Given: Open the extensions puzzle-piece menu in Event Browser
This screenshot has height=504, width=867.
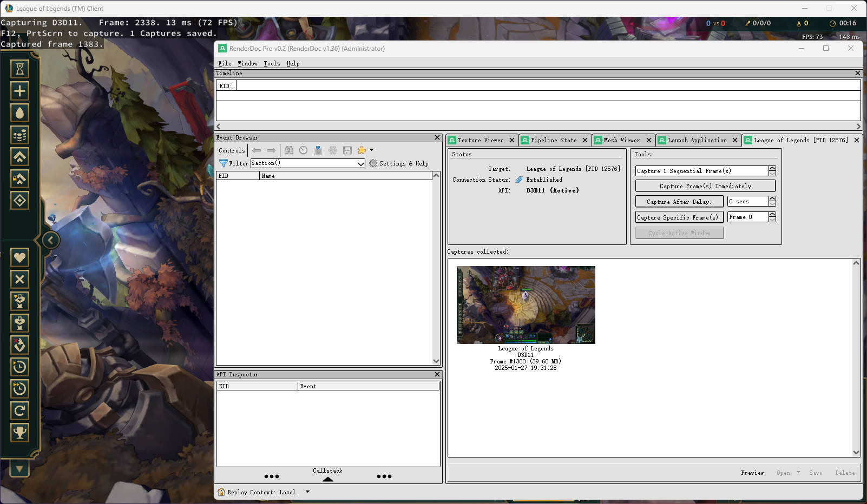Looking at the screenshot, I should click(x=362, y=150).
